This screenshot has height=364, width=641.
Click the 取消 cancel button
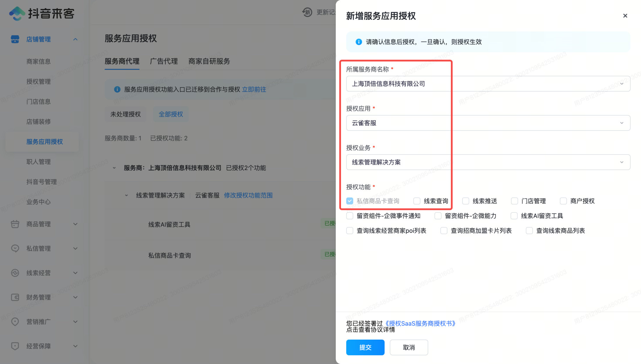(x=409, y=347)
